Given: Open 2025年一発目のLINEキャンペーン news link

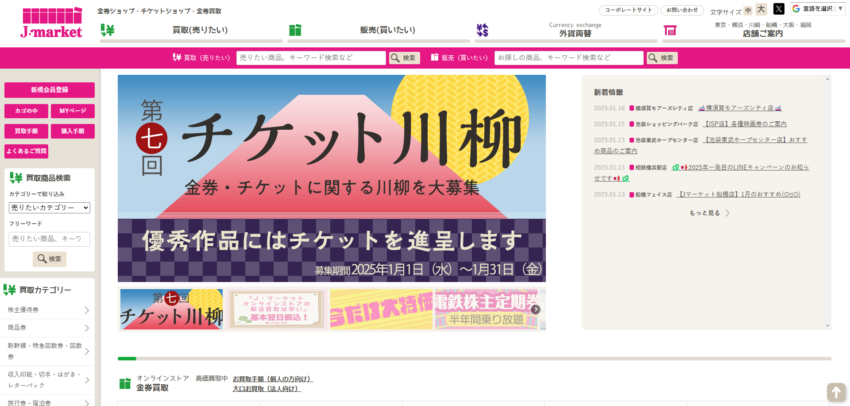Looking at the screenshot, I should click(x=701, y=173).
